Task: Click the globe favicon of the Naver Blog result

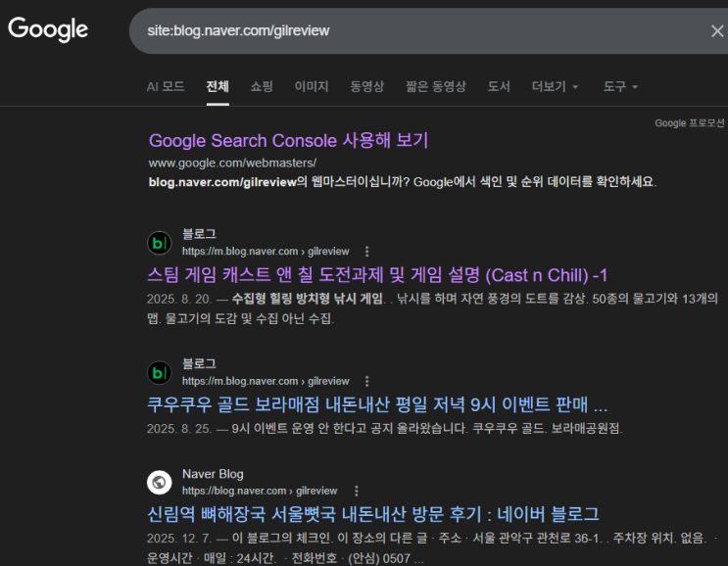Action: (x=160, y=483)
